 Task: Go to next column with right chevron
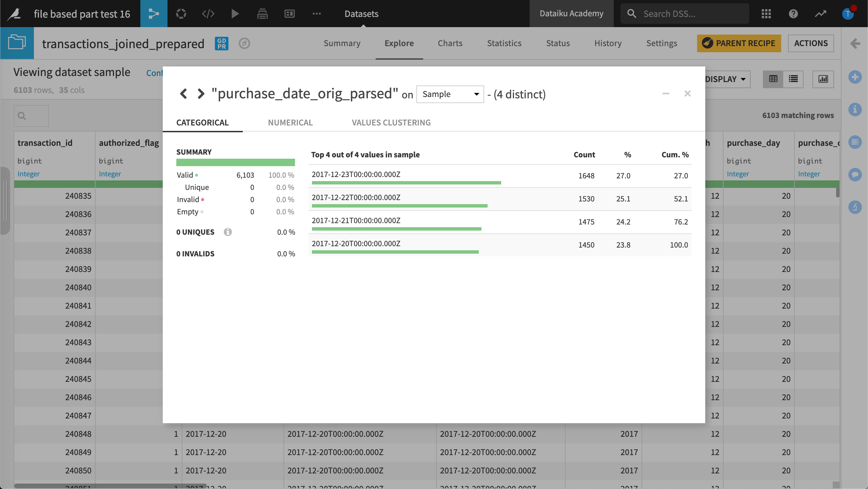pyautogui.click(x=201, y=94)
